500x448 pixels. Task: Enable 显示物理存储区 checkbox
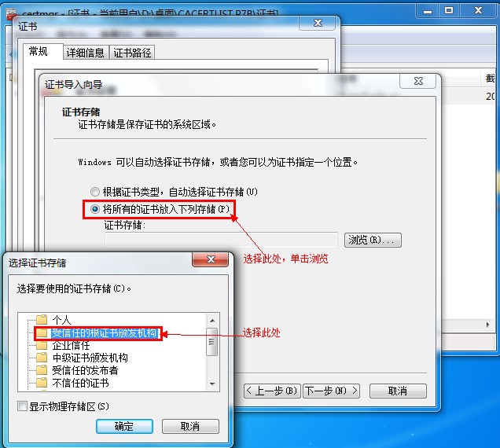pos(22,406)
